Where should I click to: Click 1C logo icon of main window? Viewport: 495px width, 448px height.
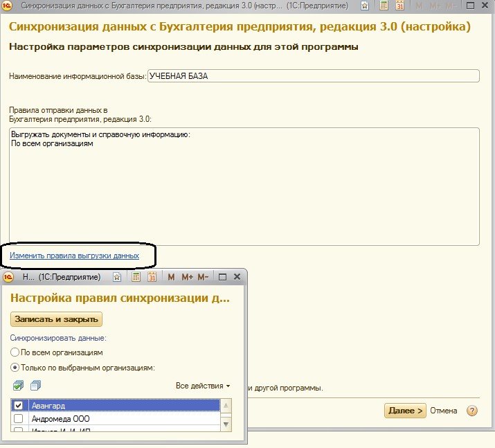[7, 6]
